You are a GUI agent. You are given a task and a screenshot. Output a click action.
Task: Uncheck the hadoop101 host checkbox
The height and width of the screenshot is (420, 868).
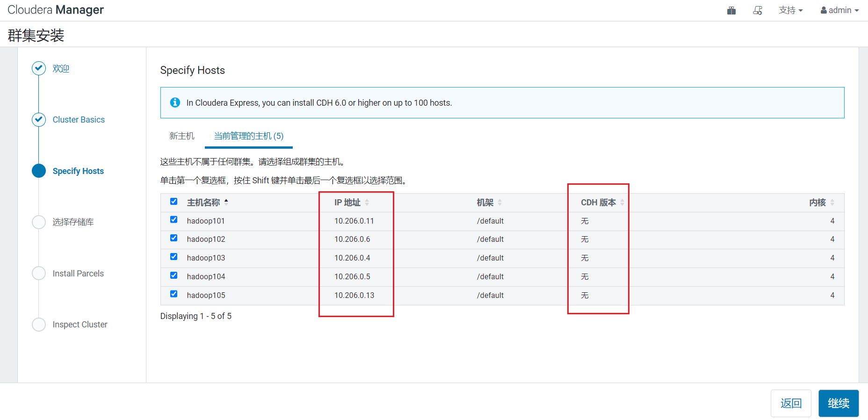(x=174, y=220)
